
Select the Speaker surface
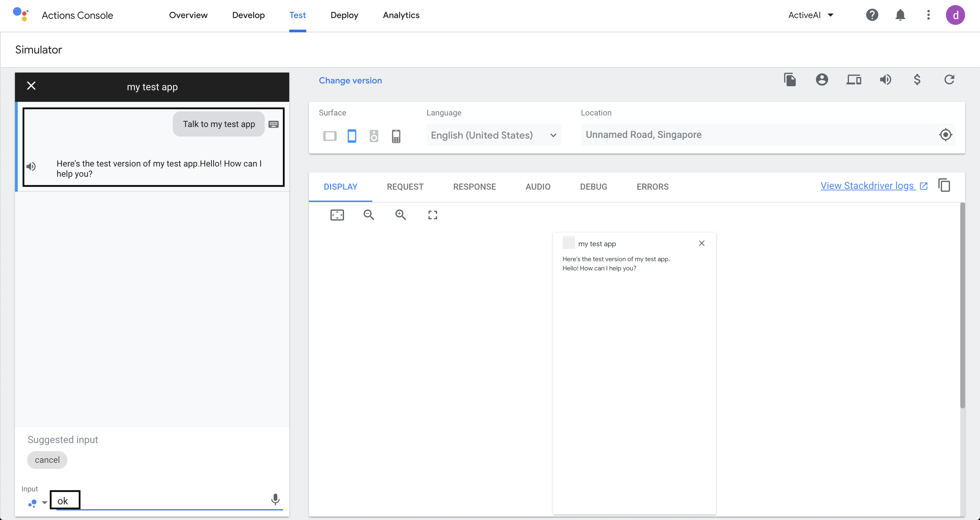[374, 136]
